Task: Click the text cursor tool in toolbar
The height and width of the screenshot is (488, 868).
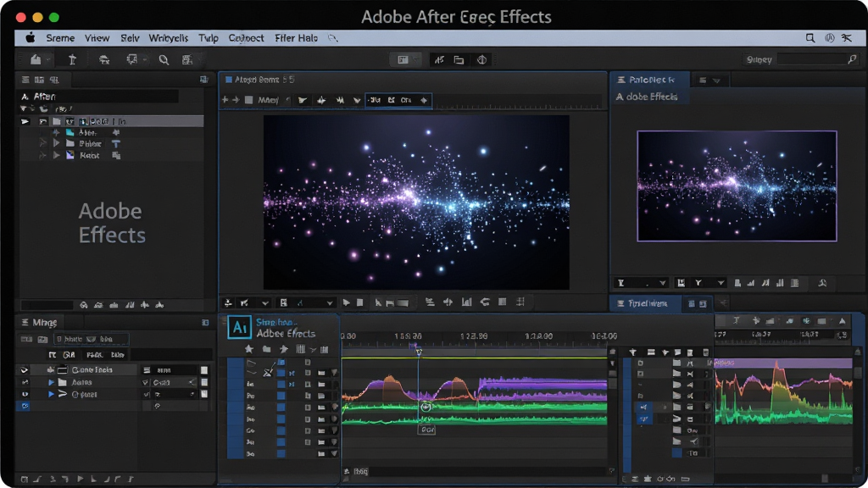Action: point(72,60)
